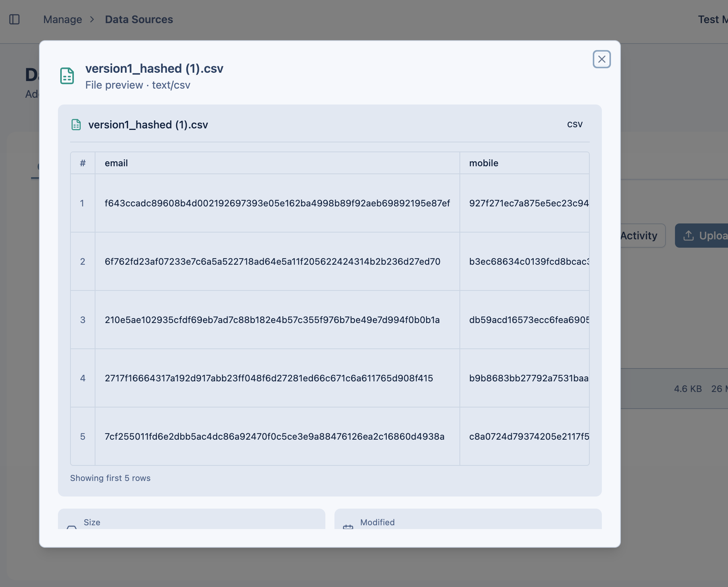
Task: Click the breadcrumb chevron separator
Action: point(92,19)
